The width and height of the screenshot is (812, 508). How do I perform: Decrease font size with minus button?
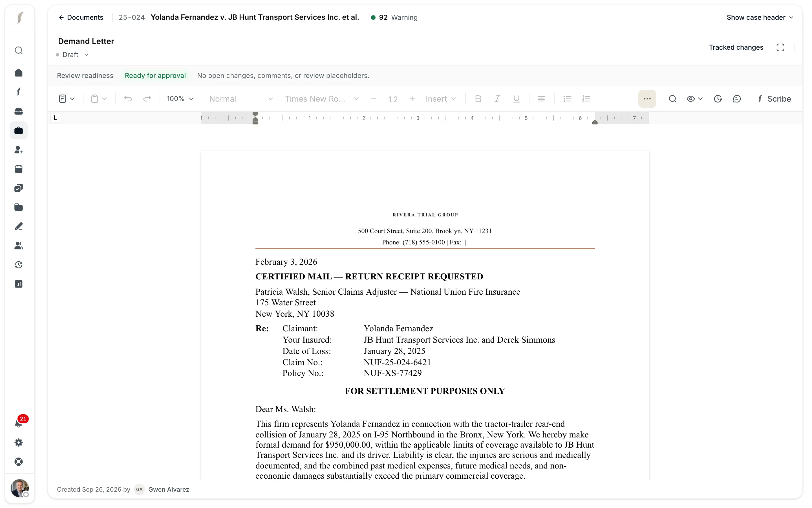tap(374, 99)
